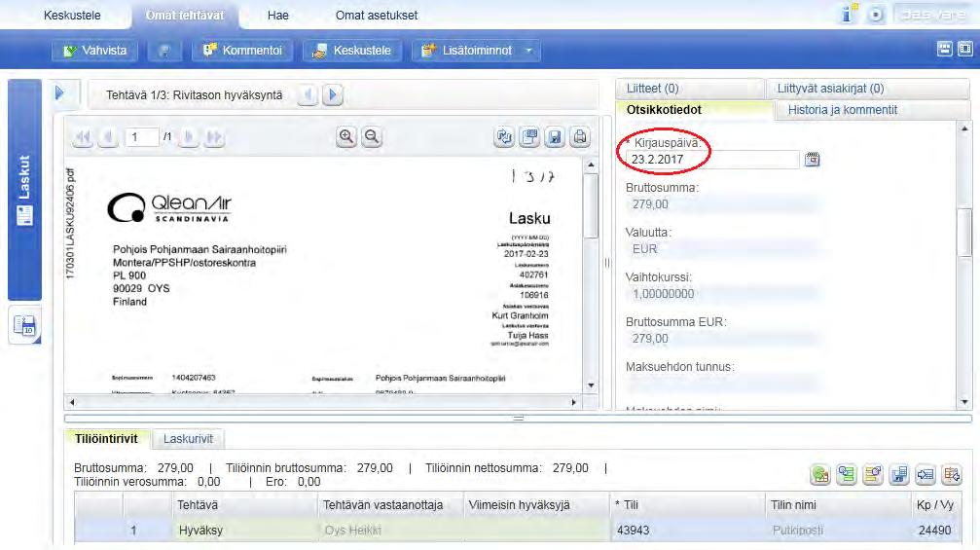Click the vertical splitter handle

(607, 263)
